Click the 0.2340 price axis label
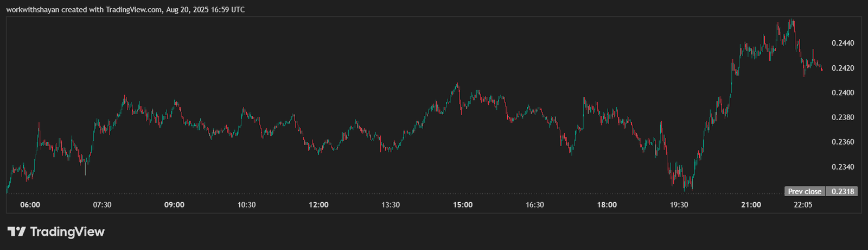 [843, 167]
